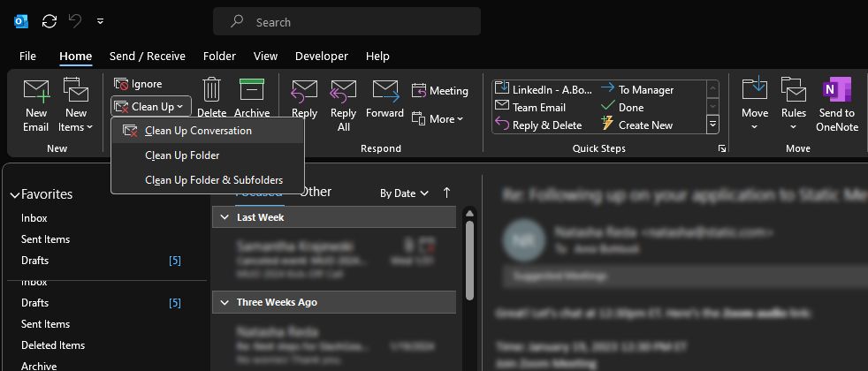Screen dimensions: 868x371
Task: Expand the Quick Steps gallery
Action: coord(712,125)
